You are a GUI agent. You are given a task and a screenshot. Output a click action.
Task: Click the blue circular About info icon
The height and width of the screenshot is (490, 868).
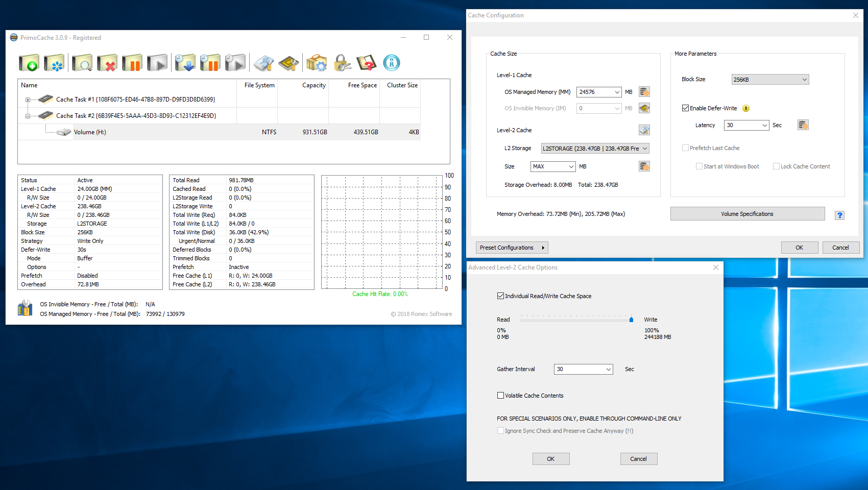pyautogui.click(x=392, y=63)
